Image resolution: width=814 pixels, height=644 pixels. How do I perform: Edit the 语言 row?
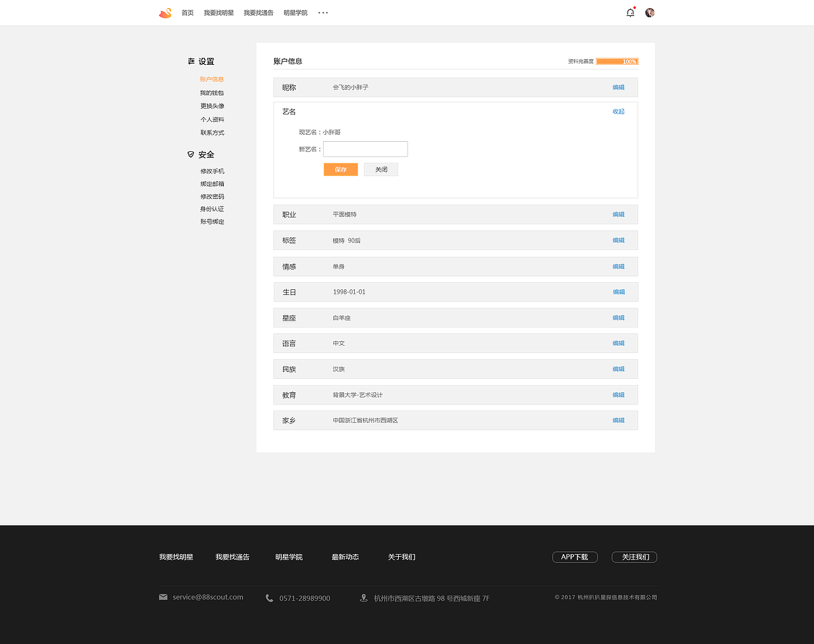pos(618,343)
